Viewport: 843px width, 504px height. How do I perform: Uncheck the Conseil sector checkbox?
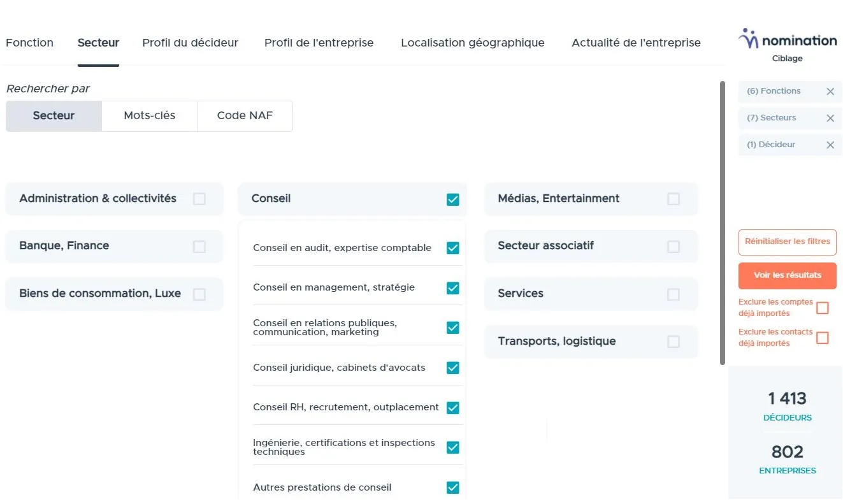tap(452, 199)
